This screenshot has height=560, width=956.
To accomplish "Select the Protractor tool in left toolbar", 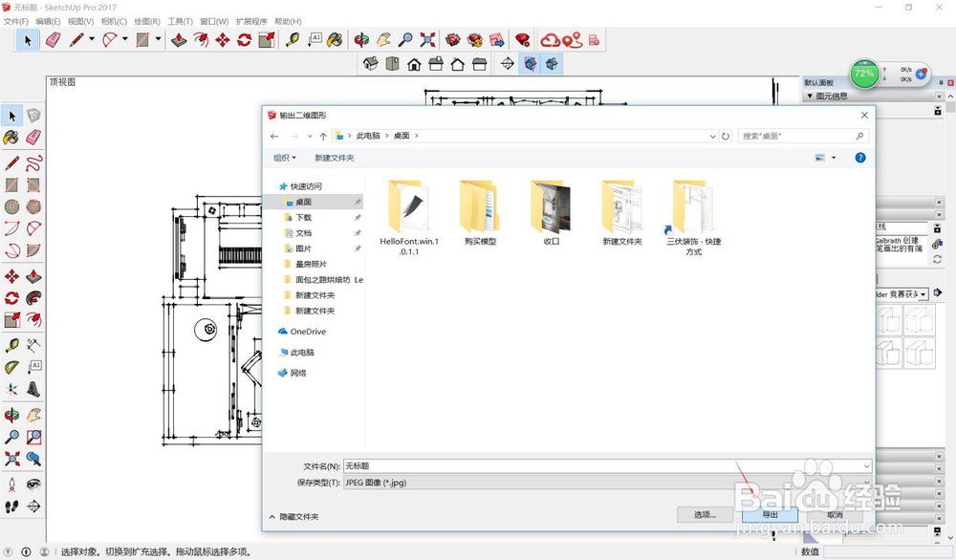I will (x=11, y=368).
